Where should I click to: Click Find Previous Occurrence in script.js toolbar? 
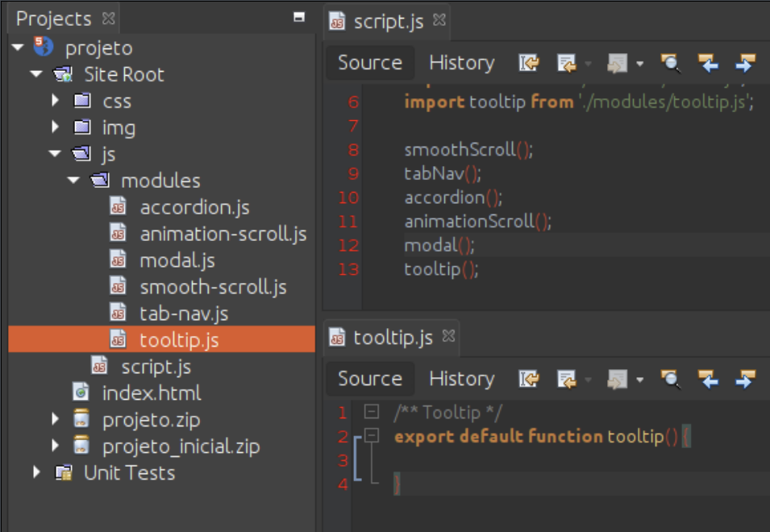click(709, 63)
